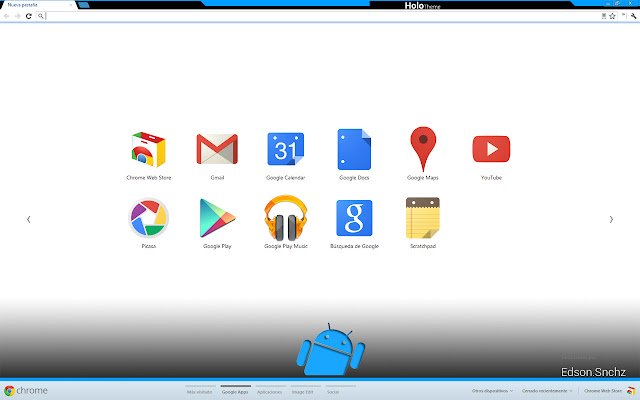This screenshot has width=640, height=400.
Task: Launch the Búsqueda de Google app
Action: coord(354,218)
